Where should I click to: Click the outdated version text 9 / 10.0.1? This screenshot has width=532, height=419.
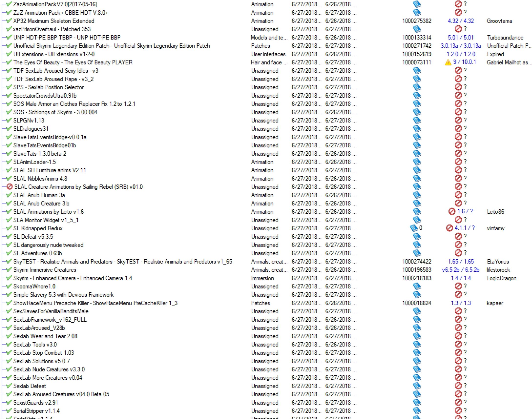coord(465,62)
